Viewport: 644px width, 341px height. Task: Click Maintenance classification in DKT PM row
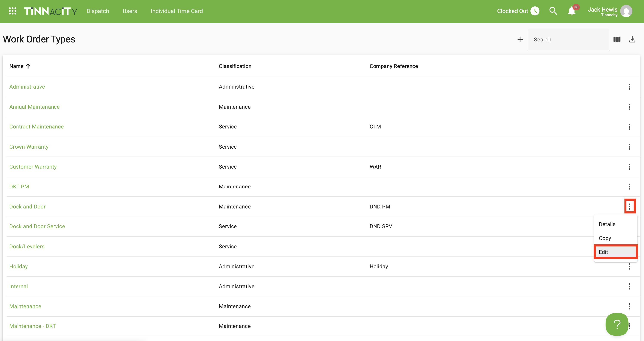234,187
